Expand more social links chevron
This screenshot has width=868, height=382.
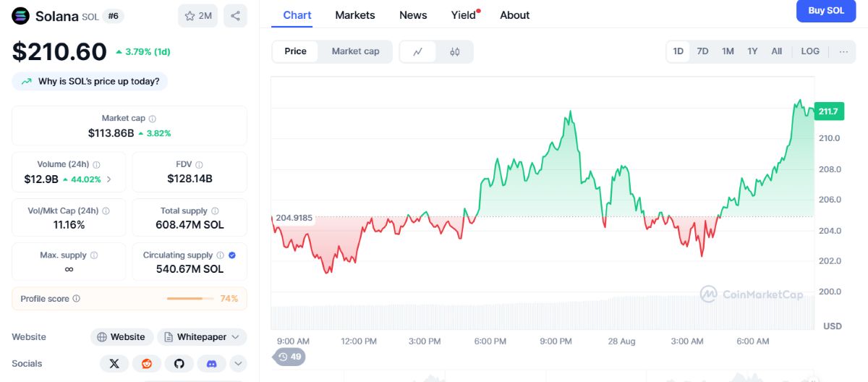238,363
